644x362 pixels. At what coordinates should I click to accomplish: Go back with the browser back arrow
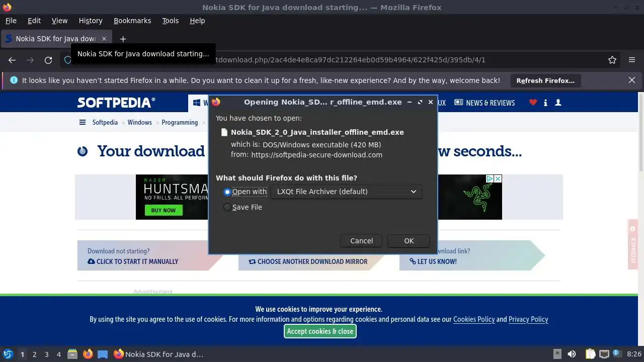[x=12, y=60]
